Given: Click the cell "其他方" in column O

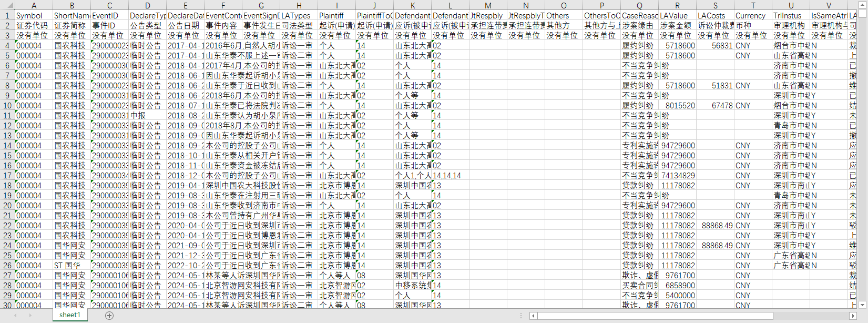Looking at the screenshot, I should pos(564,26).
